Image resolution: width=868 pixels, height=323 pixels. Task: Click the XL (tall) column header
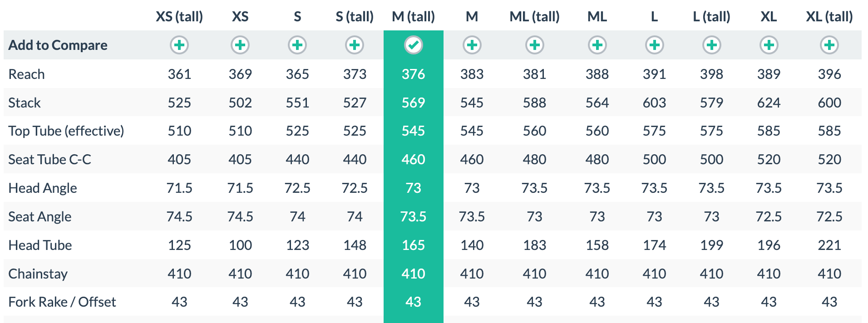[x=829, y=17]
